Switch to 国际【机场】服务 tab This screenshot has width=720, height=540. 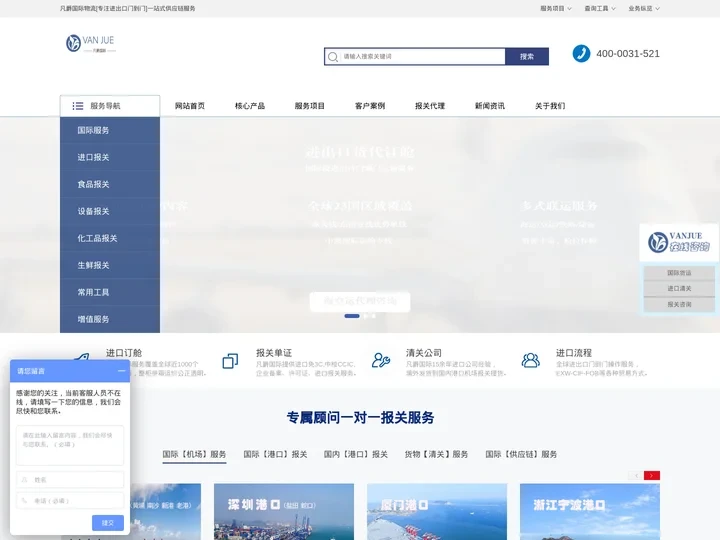(194, 455)
